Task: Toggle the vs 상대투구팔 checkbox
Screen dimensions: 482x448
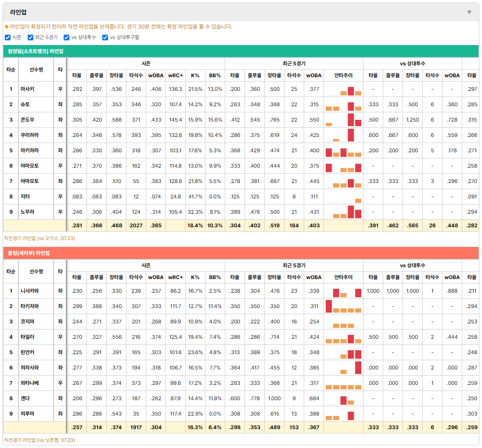Action: pos(105,37)
